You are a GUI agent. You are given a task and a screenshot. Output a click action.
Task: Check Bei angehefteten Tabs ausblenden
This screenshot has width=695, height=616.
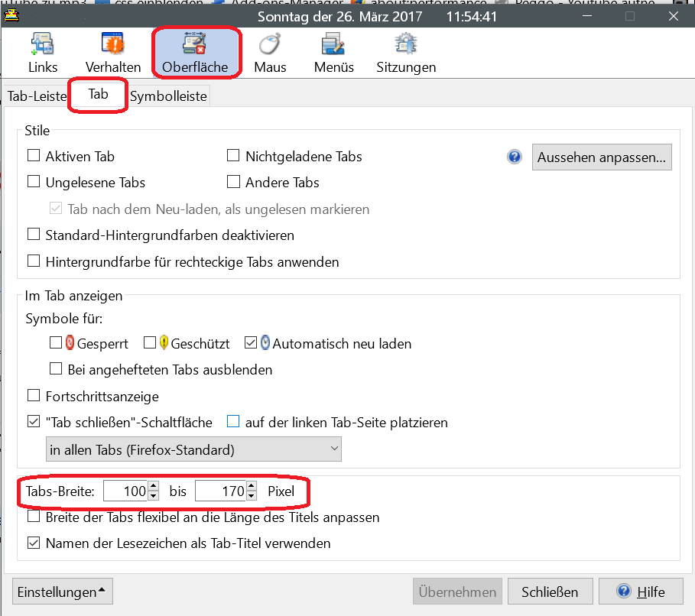pyautogui.click(x=55, y=368)
